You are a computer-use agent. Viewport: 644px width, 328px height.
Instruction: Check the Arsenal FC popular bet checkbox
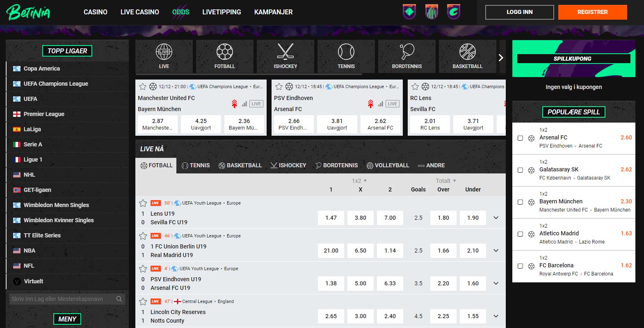pos(520,138)
